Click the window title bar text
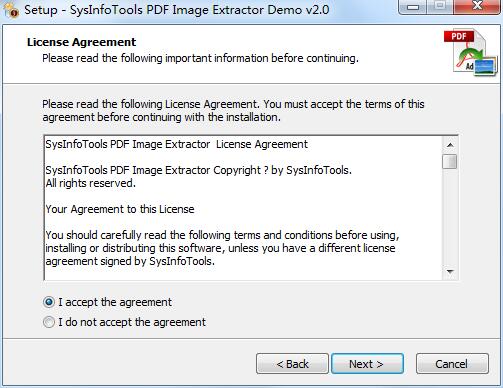503x388 pixels. click(x=177, y=10)
